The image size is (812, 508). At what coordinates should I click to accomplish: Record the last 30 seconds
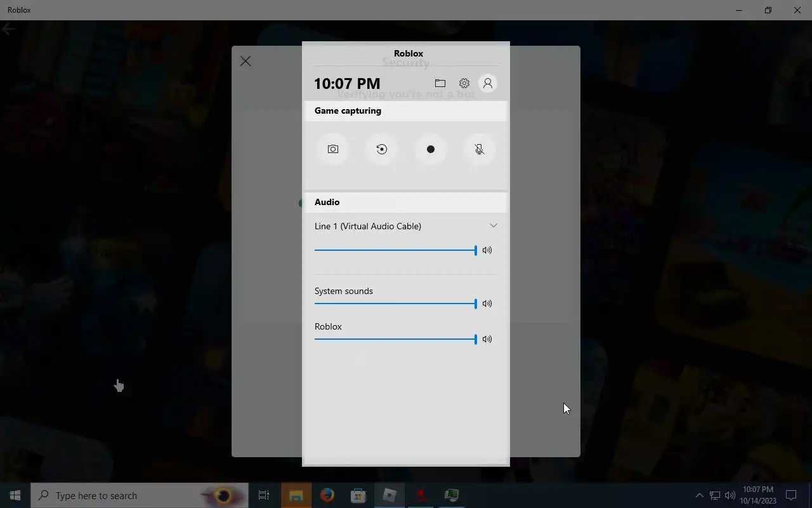pyautogui.click(x=382, y=149)
